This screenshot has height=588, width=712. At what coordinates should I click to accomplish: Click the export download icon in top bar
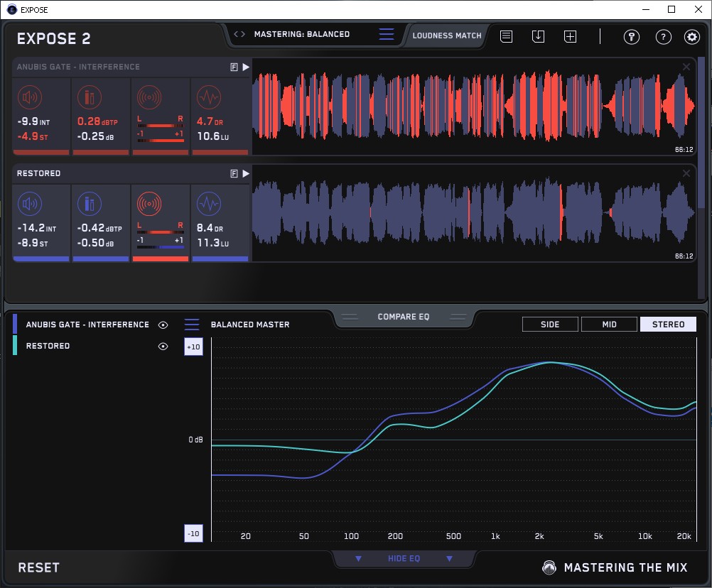[x=538, y=36]
